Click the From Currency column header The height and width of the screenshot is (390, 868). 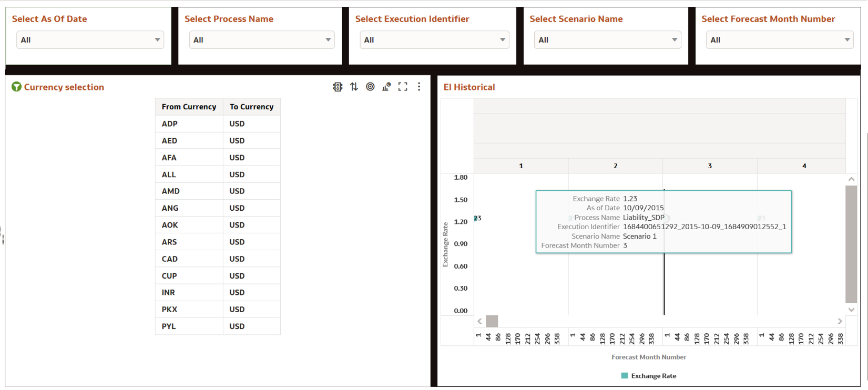click(189, 107)
